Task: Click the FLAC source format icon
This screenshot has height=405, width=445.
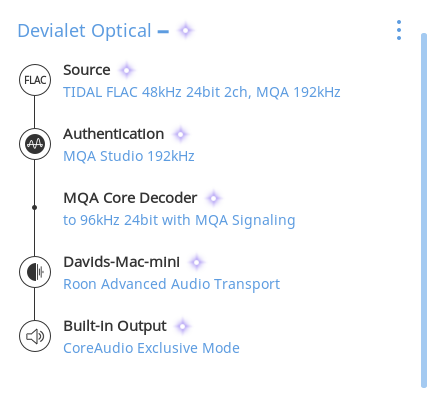Action: click(x=35, y=80)
